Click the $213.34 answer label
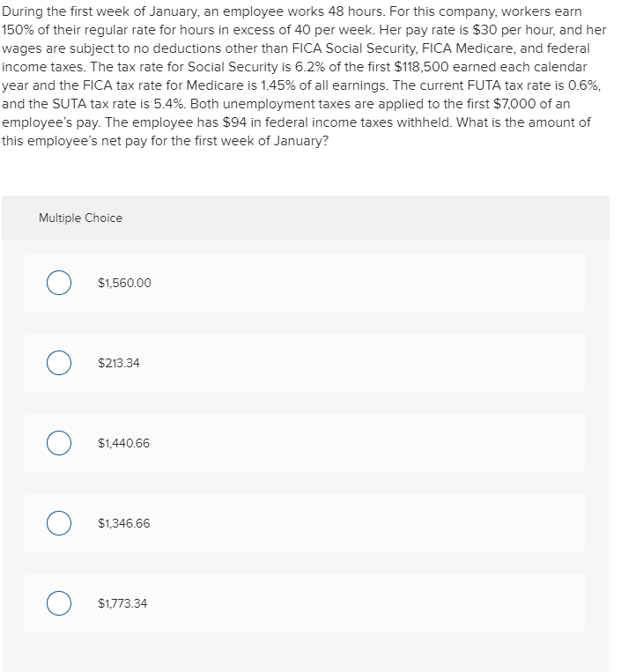 [119, 363]
